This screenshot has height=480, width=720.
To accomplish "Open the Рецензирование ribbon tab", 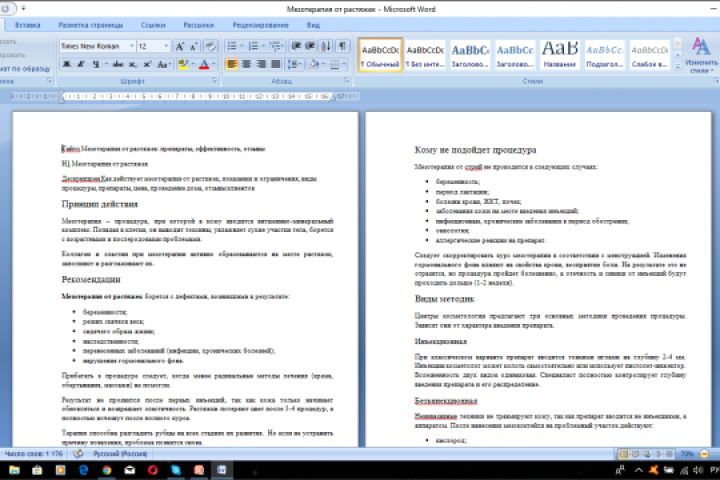I will point(260,25).
